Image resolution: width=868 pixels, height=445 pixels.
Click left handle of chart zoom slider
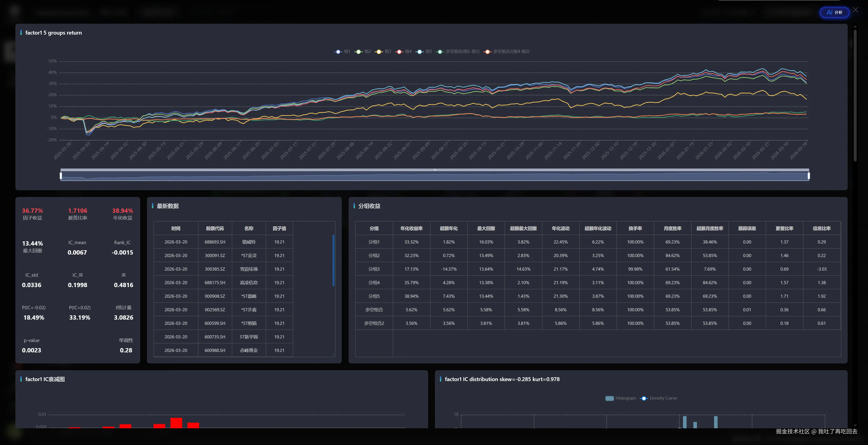tap(61, 176)
